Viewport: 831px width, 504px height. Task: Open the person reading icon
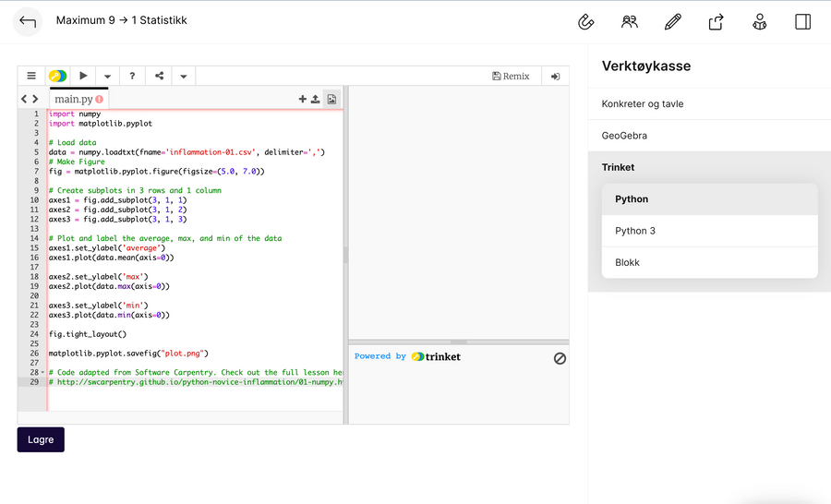[x=760, y=22]
